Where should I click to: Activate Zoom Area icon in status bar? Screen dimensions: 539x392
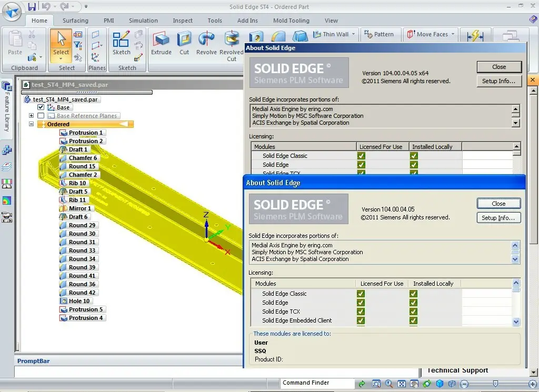point(376,384)
